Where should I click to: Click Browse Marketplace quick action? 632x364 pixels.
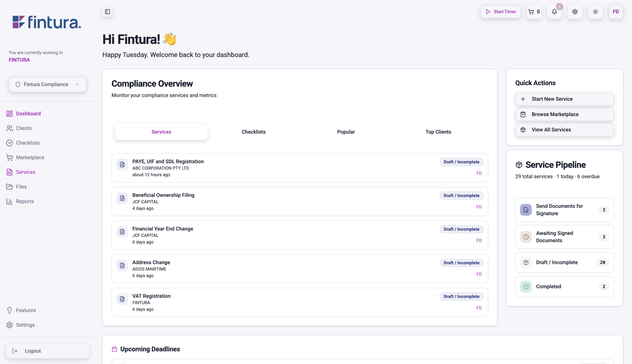[564, 114]
